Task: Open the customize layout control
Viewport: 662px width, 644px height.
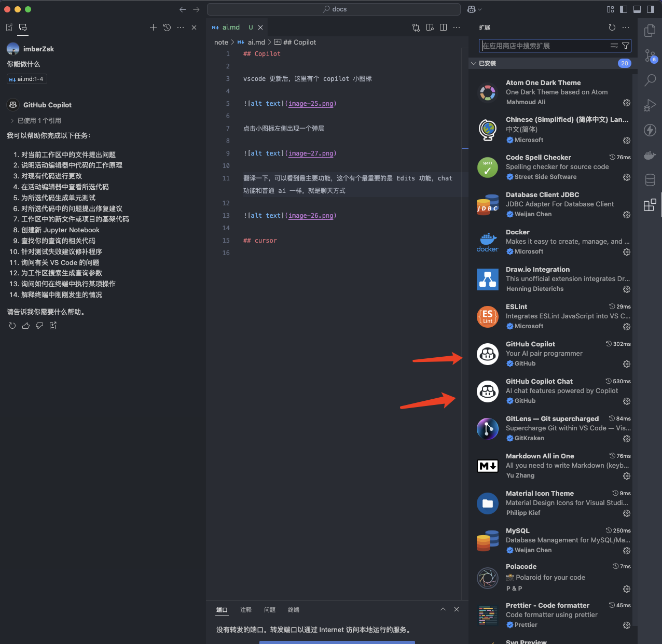Action: [610, 9]
